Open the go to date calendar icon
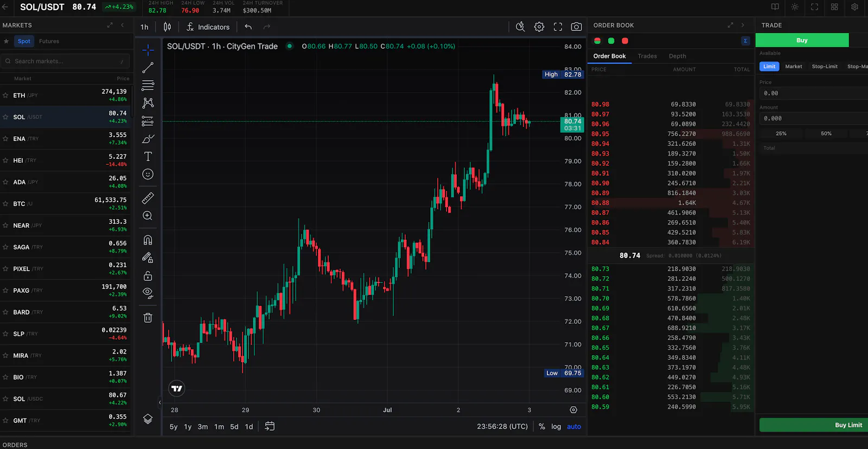The image size is (868, 449). pyautogui.click(x=270, y=426)
